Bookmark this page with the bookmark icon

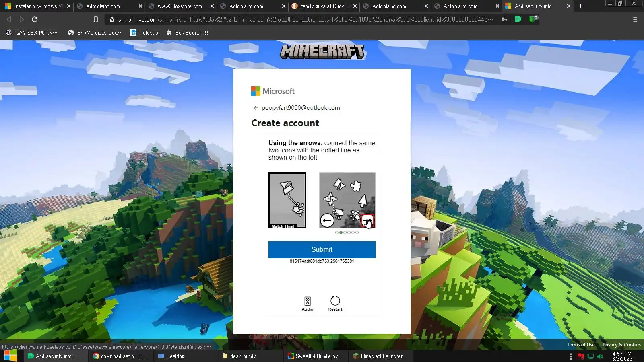click(x=96, y=19)
